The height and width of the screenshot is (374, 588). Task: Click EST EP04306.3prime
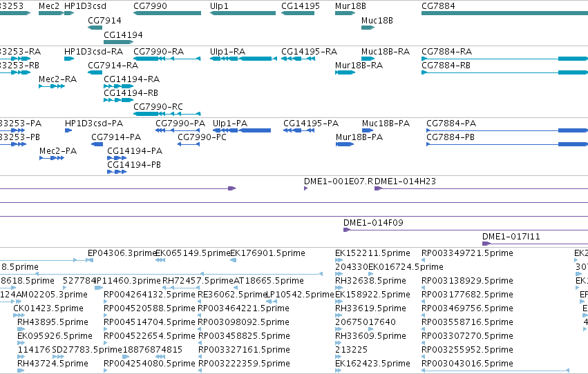[90, 261]
